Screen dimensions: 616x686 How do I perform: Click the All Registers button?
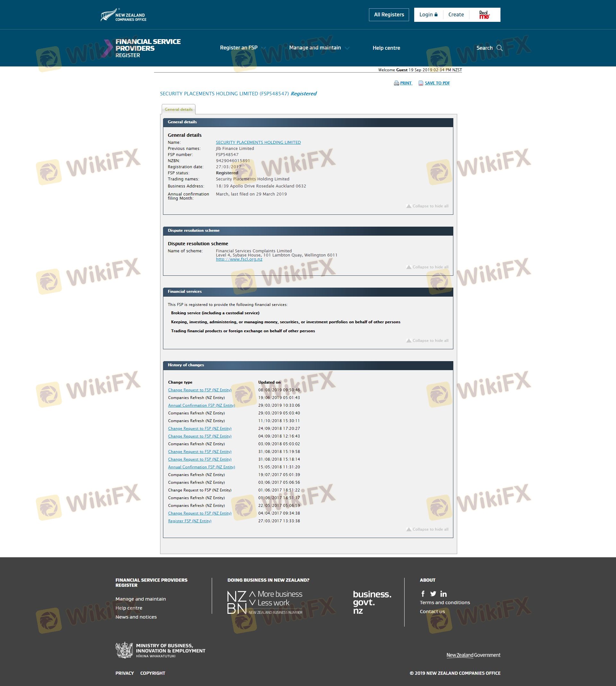pos(389,14)
